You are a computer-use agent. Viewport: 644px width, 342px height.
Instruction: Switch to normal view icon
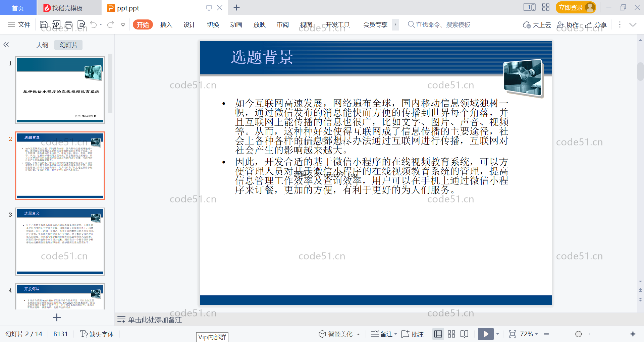[438, 334]
